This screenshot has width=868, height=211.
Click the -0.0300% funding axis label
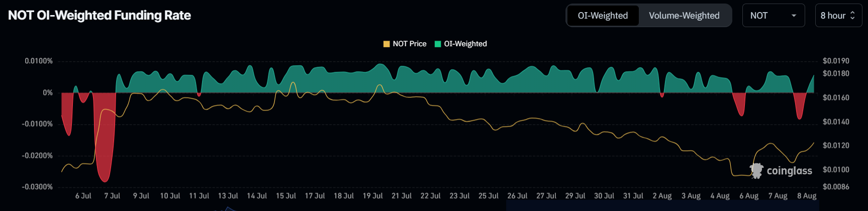tap(37, 187)
